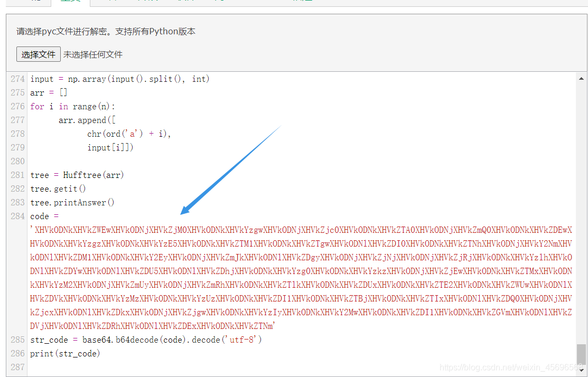Screen dimensions: 588x377
Task: Click the code line 'arr = []'
Action: click(x=49, y=92)
